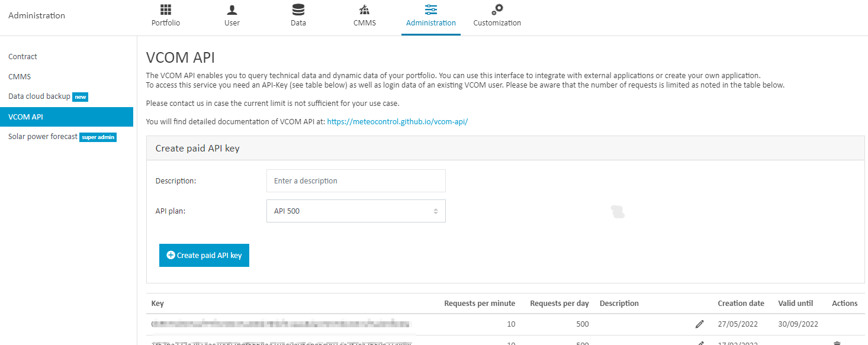Click the Administration heading

tap(37, 15)
